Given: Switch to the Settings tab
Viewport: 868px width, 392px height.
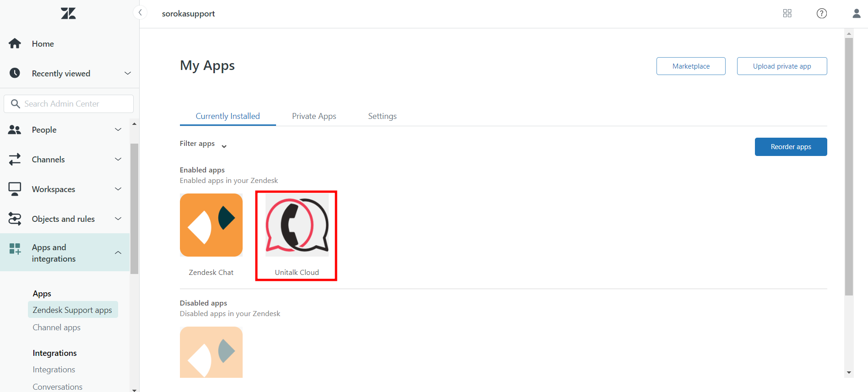Looking at the screenshot, I should pyautogui.click(x=382, y=116).
